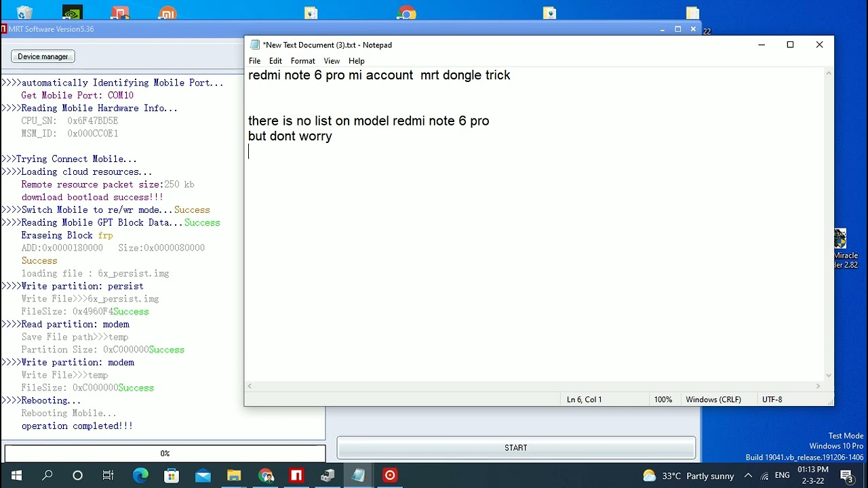Minimize the MRT Software window

(x=662, y=29)
